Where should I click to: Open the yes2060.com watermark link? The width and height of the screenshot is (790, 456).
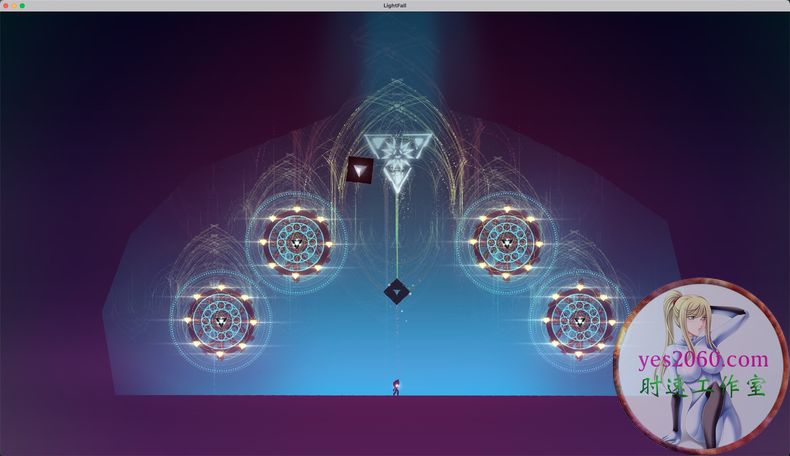click(x=702, y=360)
